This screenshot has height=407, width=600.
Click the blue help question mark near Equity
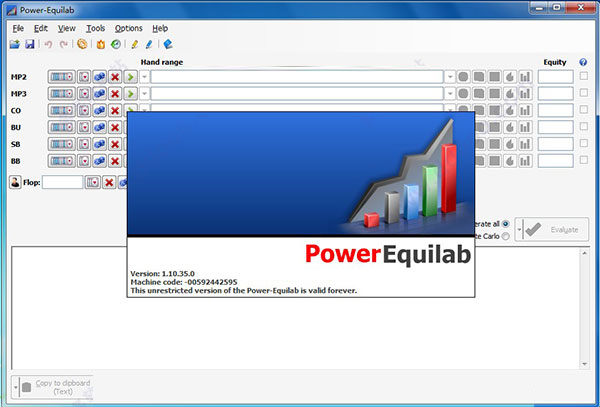[583, 62]
